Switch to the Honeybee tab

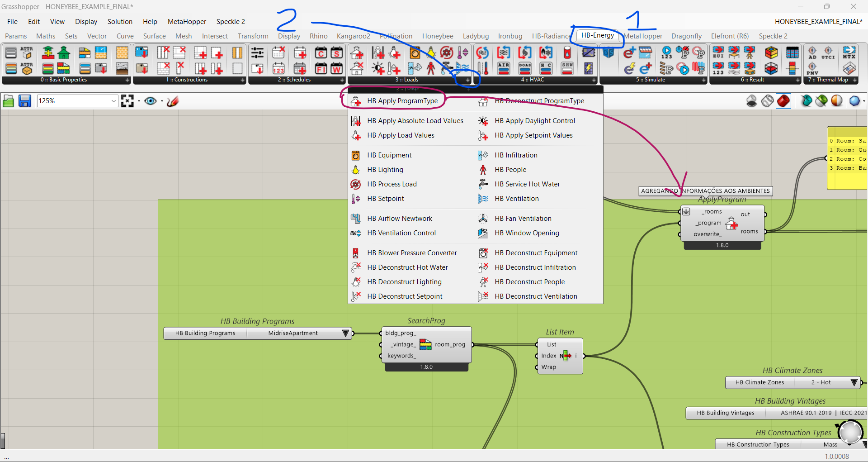[x=438, y=36]
